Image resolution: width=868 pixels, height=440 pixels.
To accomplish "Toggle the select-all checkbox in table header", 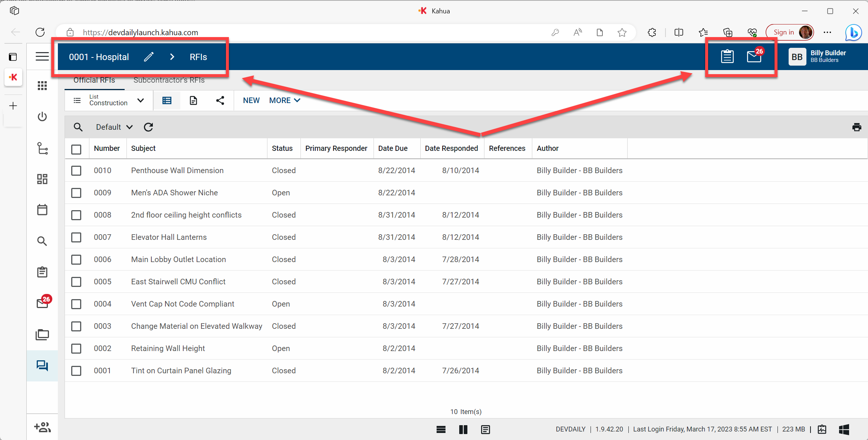I will point(76,149).
